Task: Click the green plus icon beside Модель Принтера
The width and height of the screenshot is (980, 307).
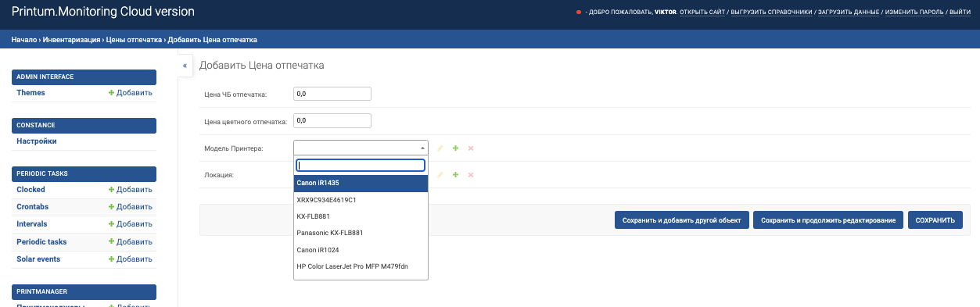Action: coord(455,148)
